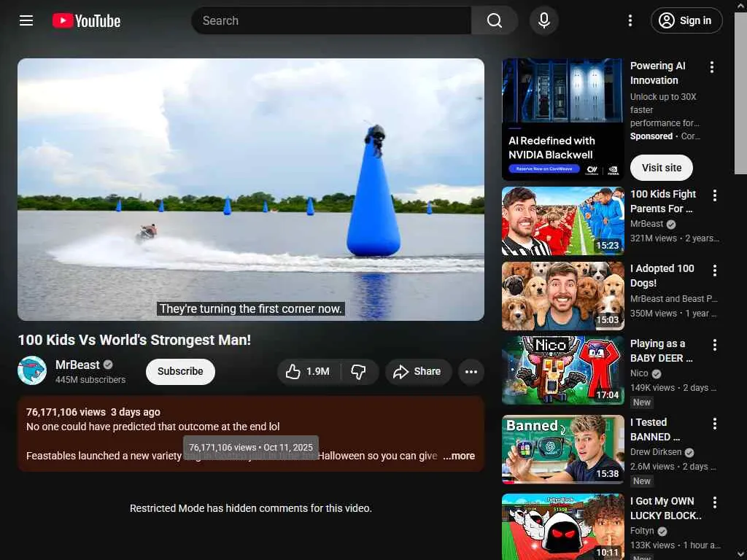Dislike the video with thumbs down

coord(359,371)
